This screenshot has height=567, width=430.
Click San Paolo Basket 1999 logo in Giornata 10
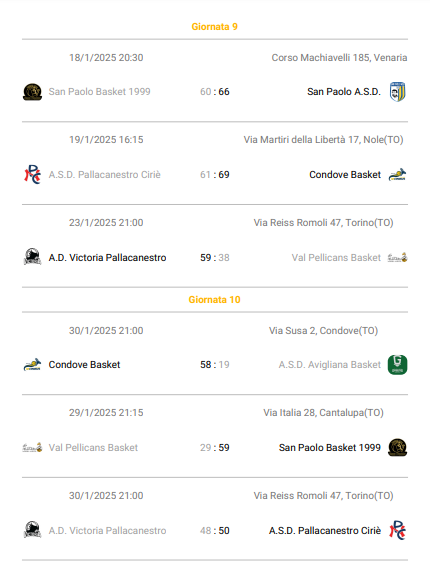pos(397,447)
